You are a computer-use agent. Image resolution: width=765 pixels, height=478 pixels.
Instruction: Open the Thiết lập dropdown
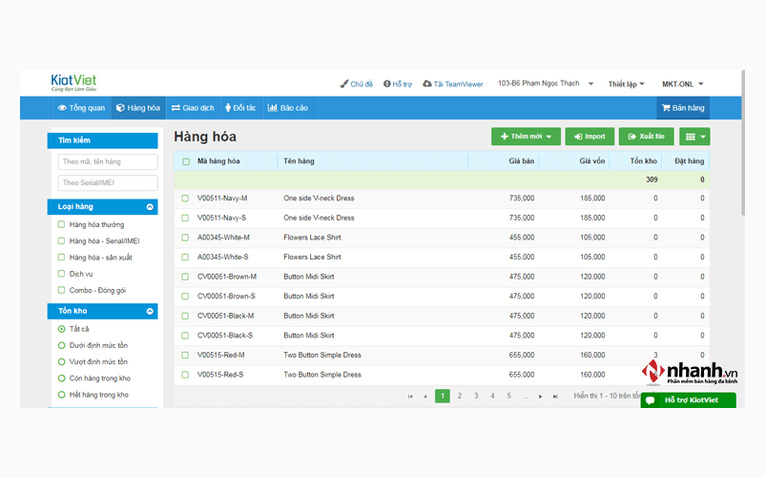[626, 84]
